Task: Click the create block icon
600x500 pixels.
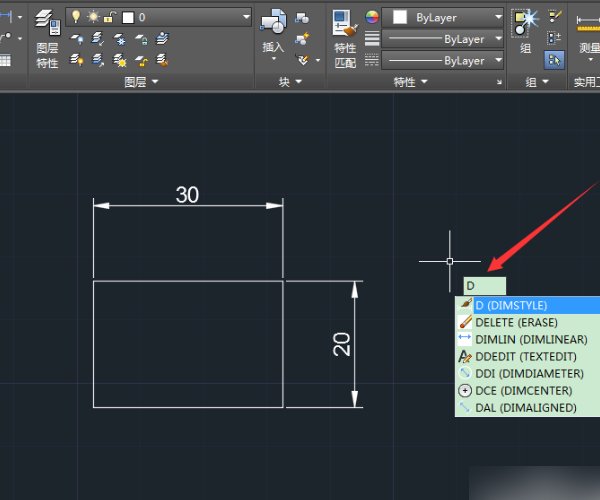Action: (x=302, y=18)
